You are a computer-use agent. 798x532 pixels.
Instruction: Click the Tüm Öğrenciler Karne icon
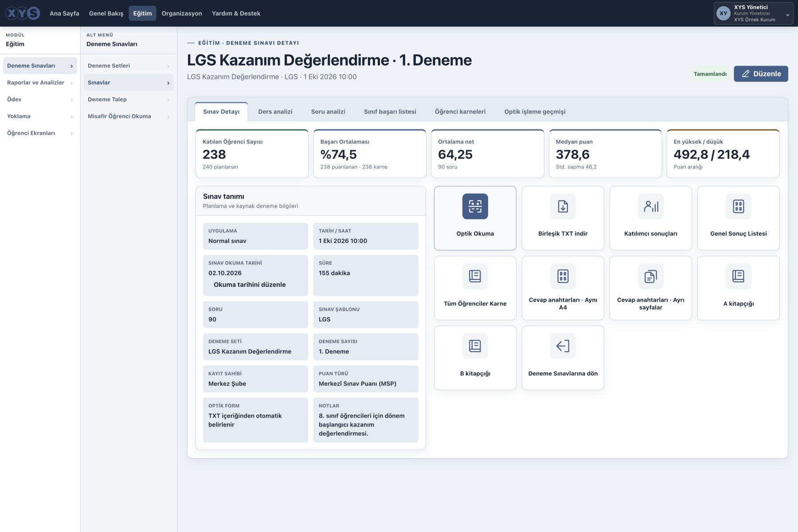tap(475, 276)
